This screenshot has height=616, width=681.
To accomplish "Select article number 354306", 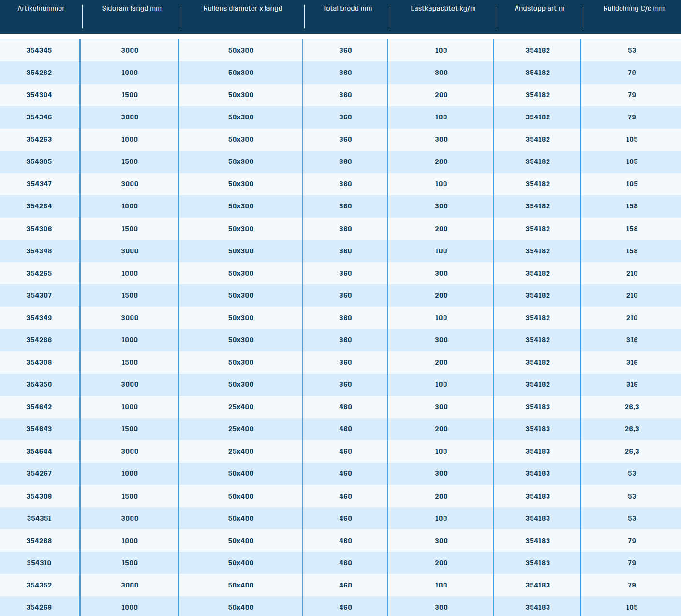I will tap(39, 229).
